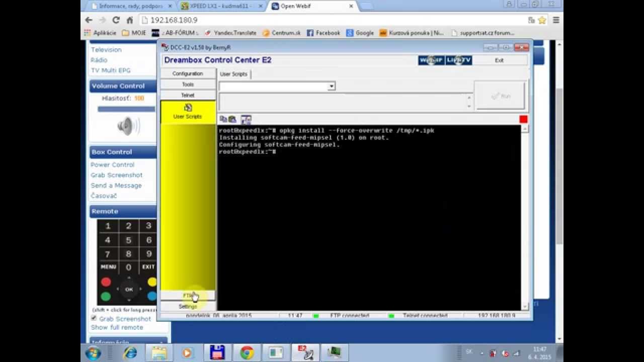Click the Chrome reload icon
The width and height of the screenshot is (644, 362).
pos(116,20)
